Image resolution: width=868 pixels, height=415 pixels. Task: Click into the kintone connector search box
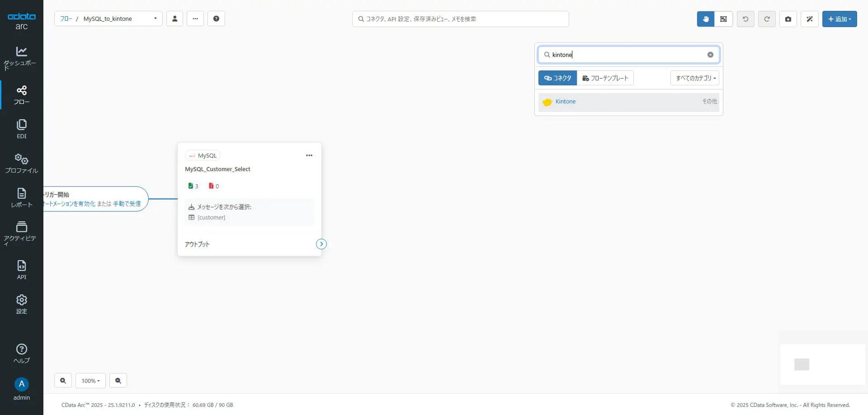tap(628, 55)
